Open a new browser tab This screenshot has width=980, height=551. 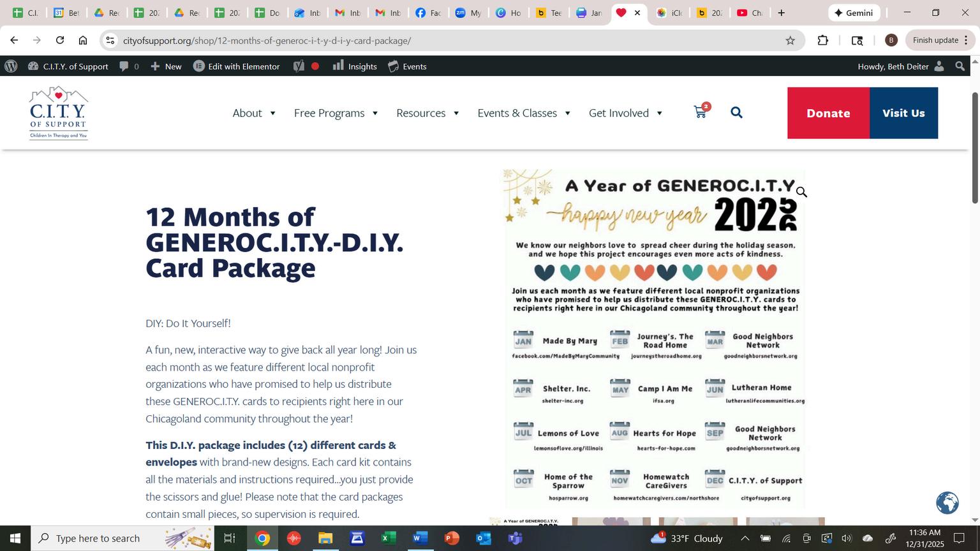click(781, 13)
